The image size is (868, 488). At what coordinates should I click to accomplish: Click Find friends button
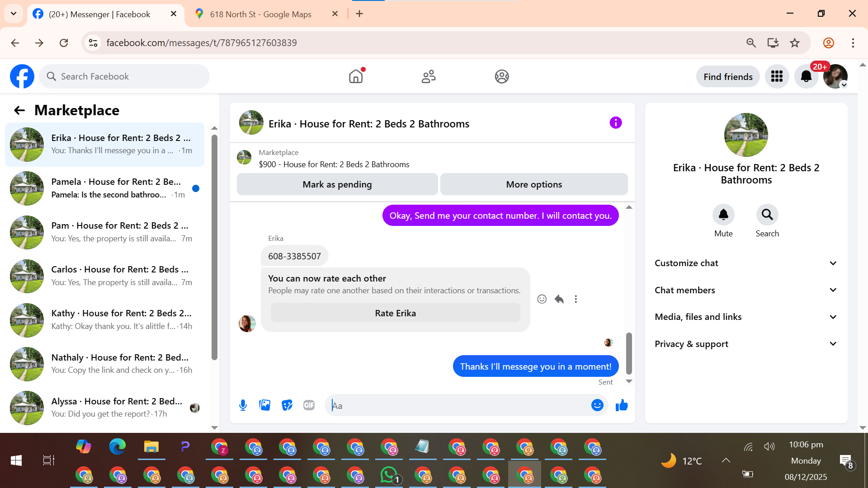(x=728, y=77)
